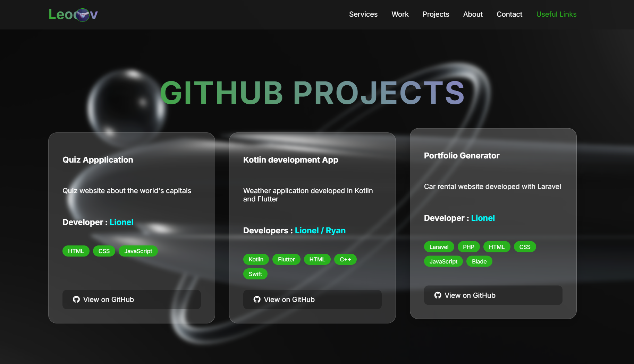Click developer name 'Lionel' on Portfolio Generator card

pyautogui.click(x=483, y=218)
